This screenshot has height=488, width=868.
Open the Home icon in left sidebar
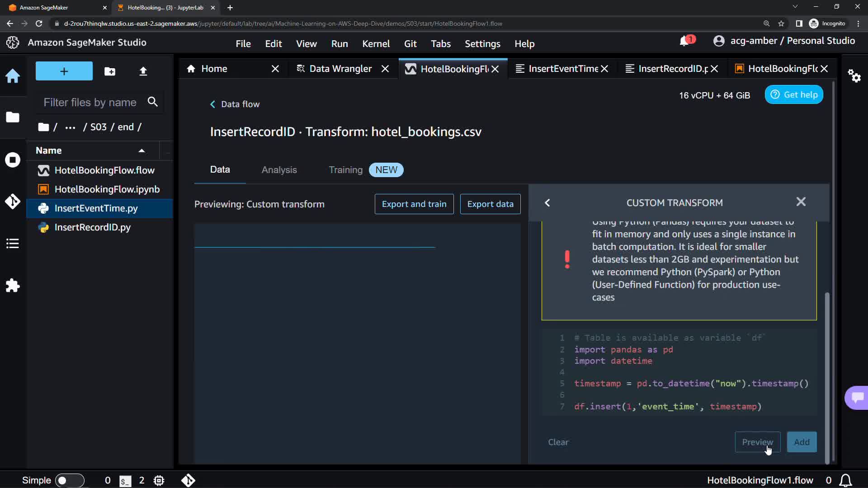tap(13, 76)
